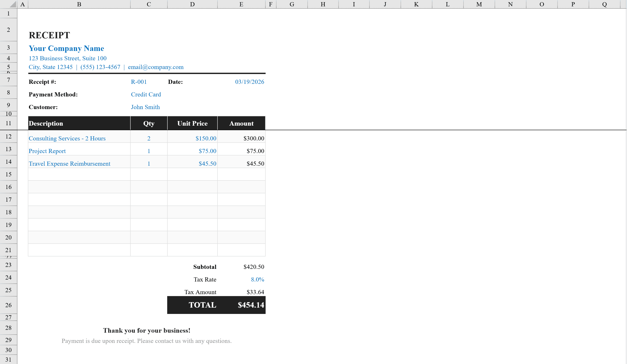Click the customer name John Smith

(146, 107)
